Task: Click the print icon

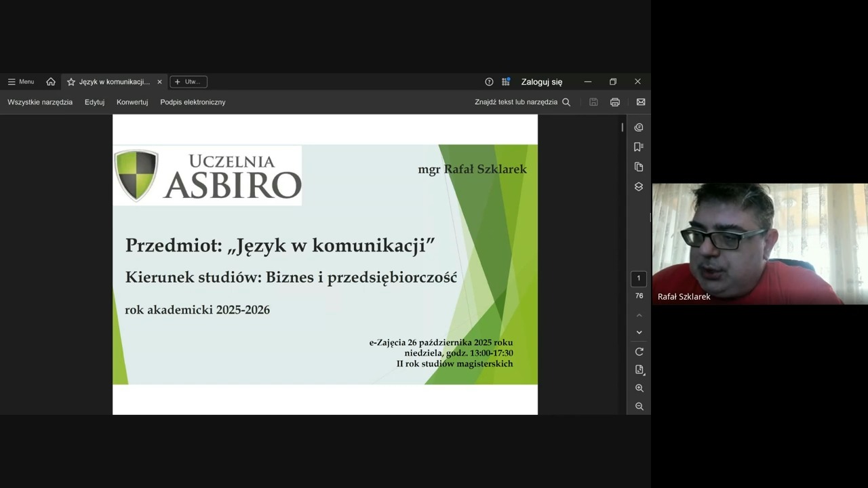Action: click(615, 102)
